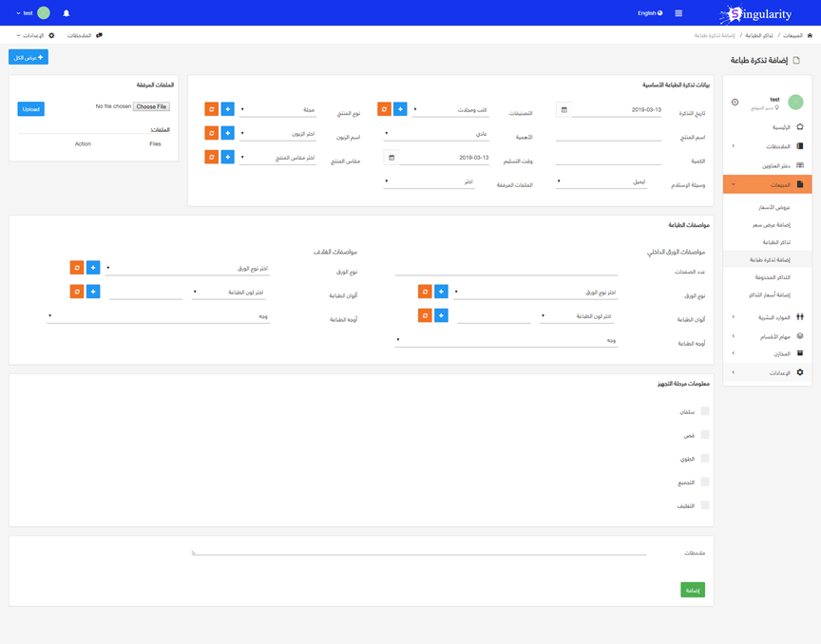Open the وسيلة الإستلام dropdown
The width and height of the screenshot is (821, 644).
[601, 181]
